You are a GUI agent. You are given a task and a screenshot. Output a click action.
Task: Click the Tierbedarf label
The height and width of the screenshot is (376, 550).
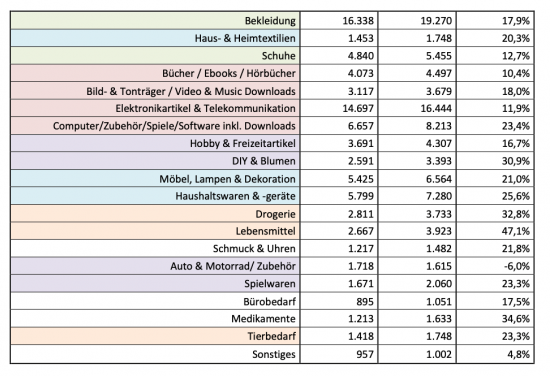coord(271,336)
